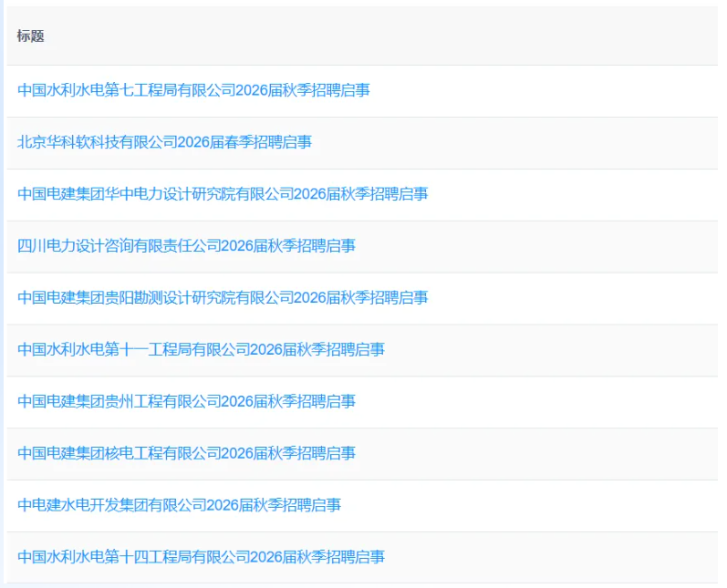Click blank space right of 第七工程局 title
Viewport: 727px width, 588px height.
tap(547, 90)
